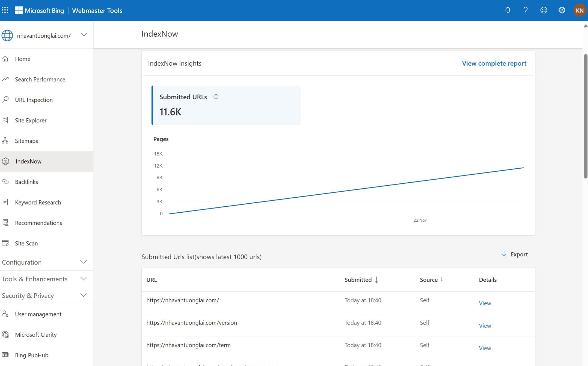Select IndexNow menu item
The height and width of the screenshot is (366, 588).
click(47, 161)
